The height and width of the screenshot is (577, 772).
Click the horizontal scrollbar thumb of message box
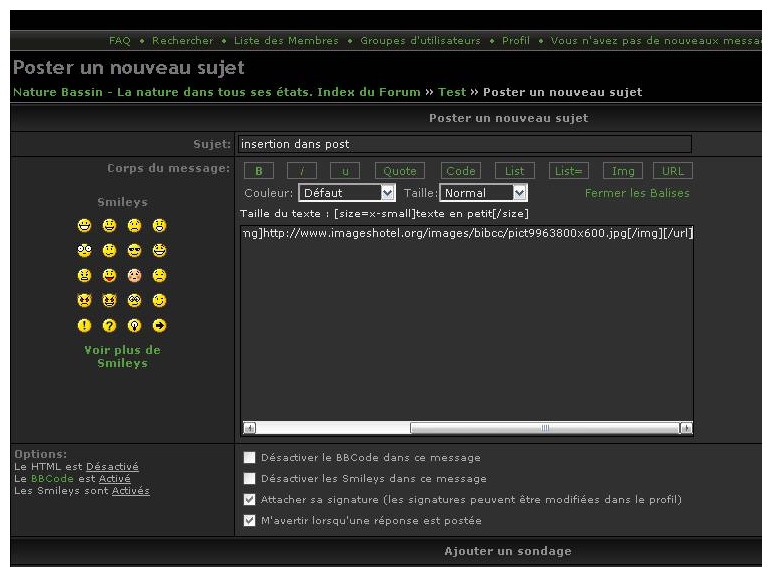click(545, 428)
